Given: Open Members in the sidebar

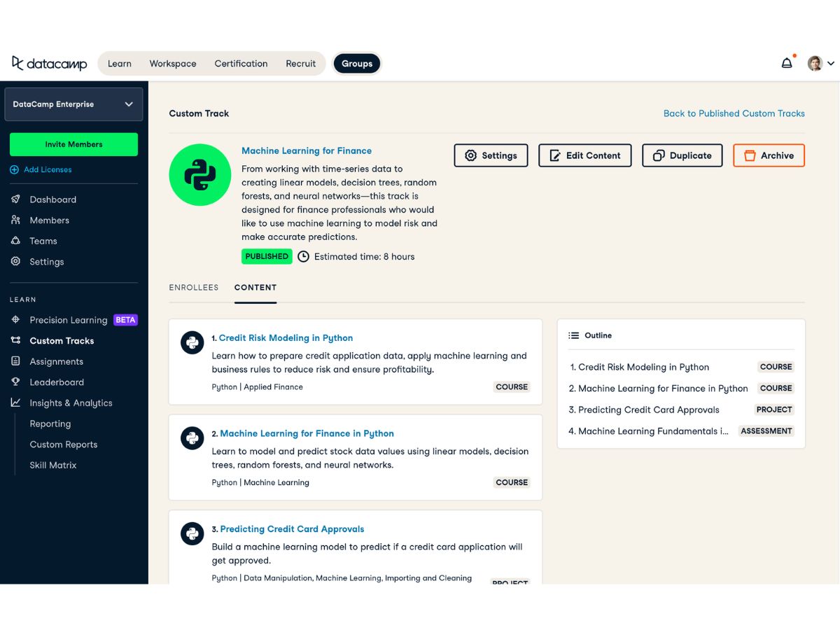Looking at the screenshot, I should (x=49, y=220).
